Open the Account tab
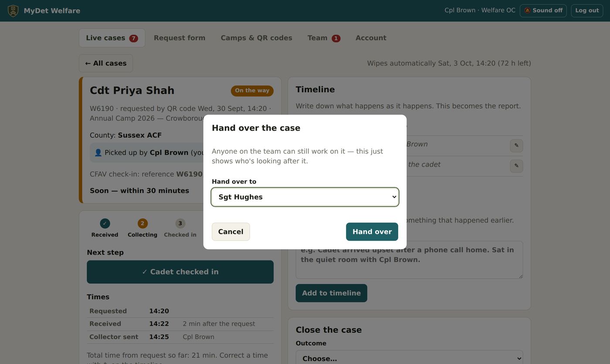 click(x=371, y=38)
